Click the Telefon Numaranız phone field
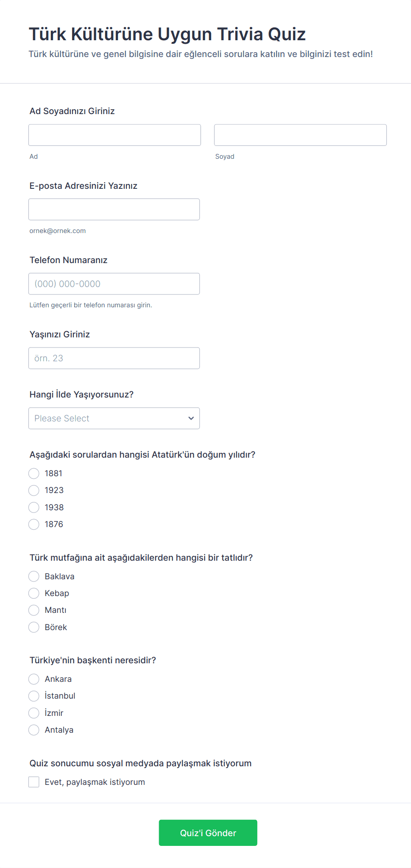Screen dimensions: 411x868 click(x=114, y=283)
